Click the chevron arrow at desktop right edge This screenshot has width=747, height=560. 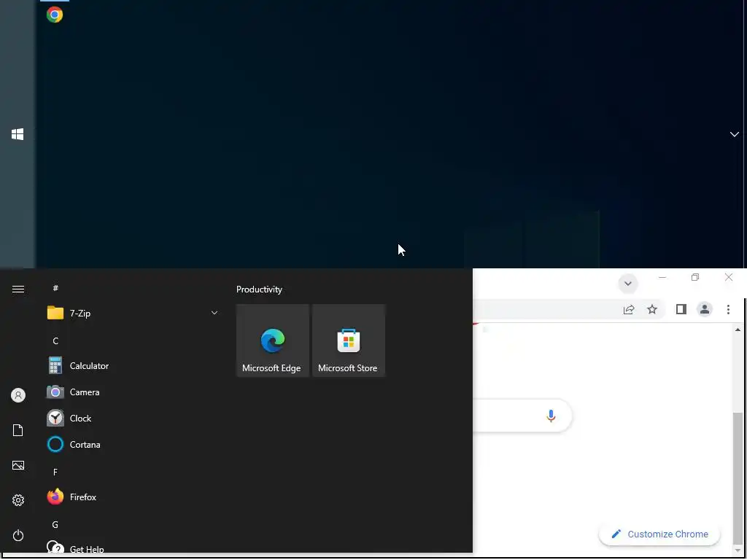[x=735, y=134]
